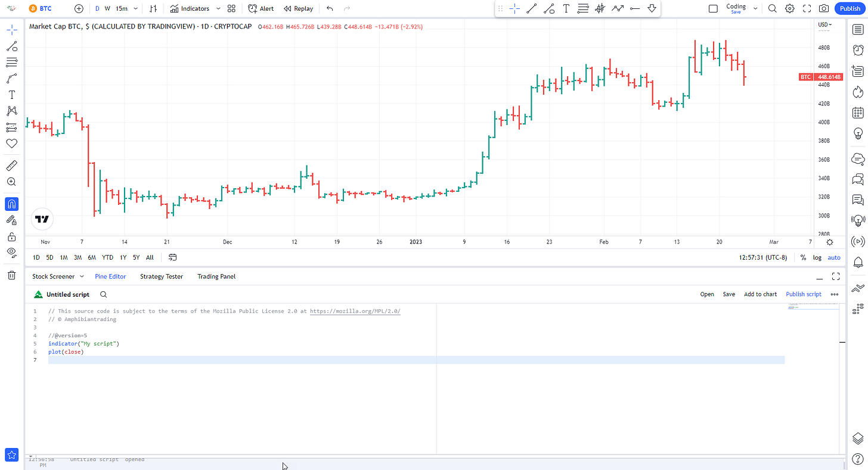Open the Indicators dialog
The image size is (868, 470).
tap(190, 8)
